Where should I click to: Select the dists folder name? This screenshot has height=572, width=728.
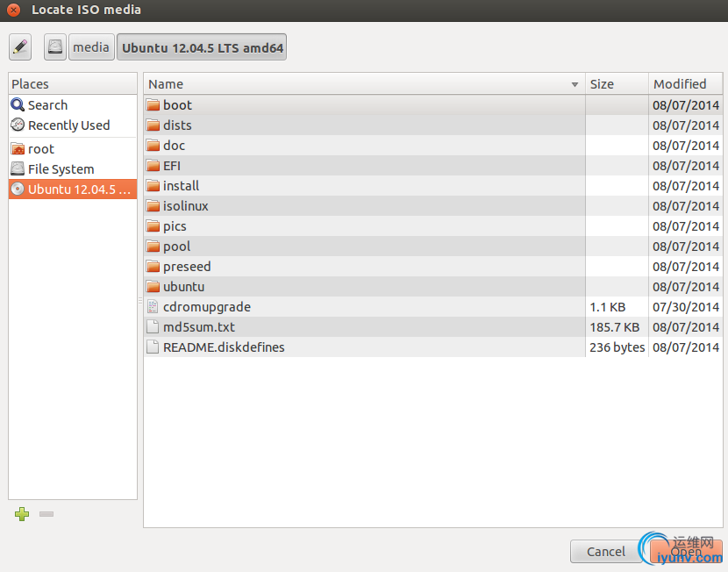[177, 125]
